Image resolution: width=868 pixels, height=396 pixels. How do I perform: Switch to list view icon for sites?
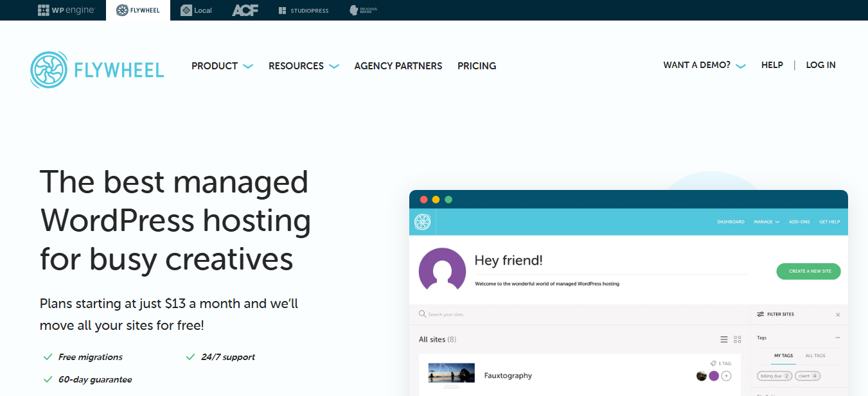724,340
